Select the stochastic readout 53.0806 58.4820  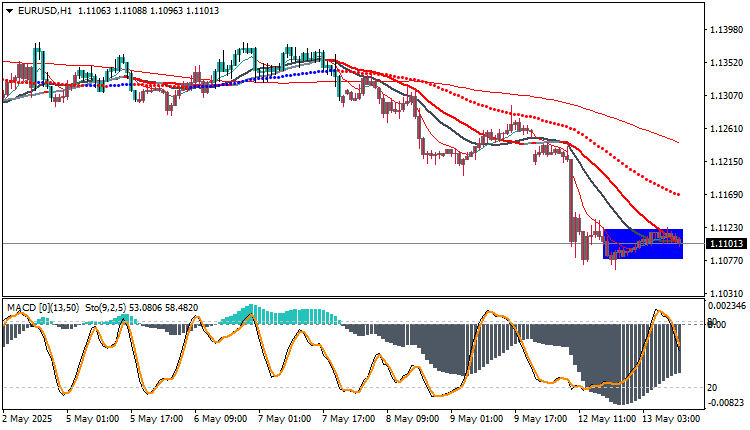(x=163, y=308)
